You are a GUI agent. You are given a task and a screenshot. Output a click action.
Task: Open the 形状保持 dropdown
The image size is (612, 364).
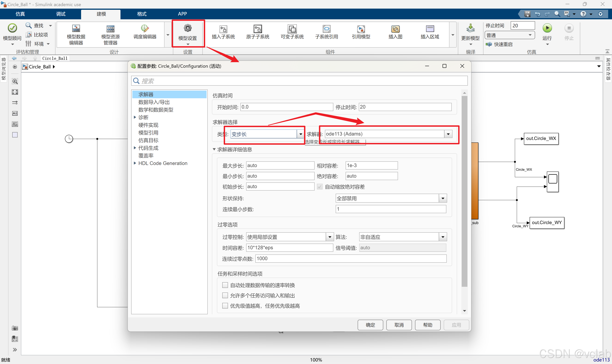443,198
